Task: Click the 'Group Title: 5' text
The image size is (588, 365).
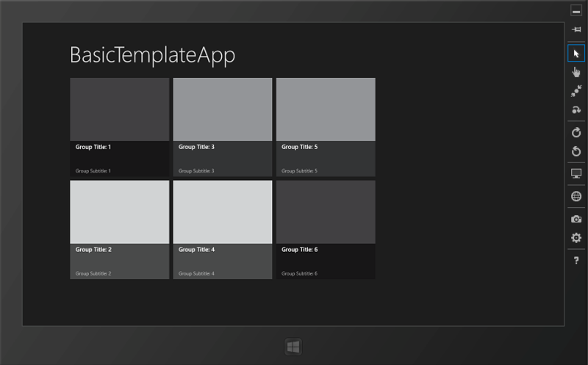Action: click(300, 147)
